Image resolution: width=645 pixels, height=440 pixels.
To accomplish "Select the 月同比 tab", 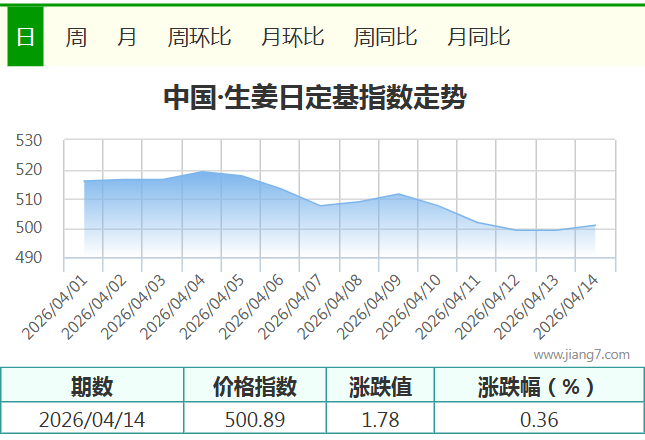I will click(478, 37).
